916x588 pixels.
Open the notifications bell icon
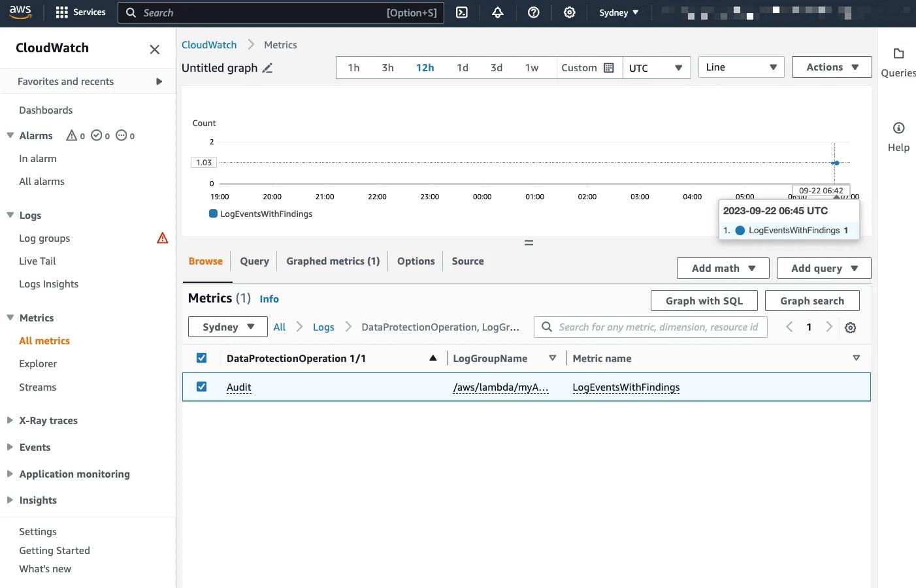pos(498,12)
